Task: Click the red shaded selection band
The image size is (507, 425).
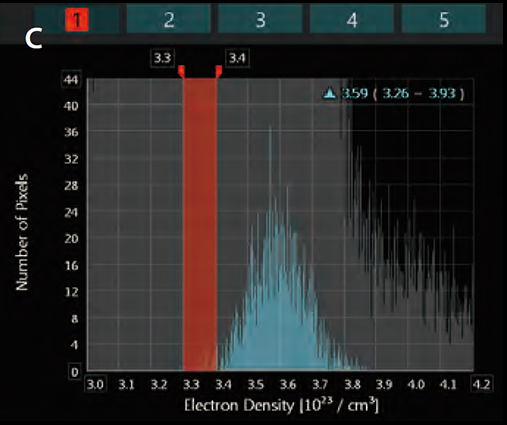Action: 200,224
